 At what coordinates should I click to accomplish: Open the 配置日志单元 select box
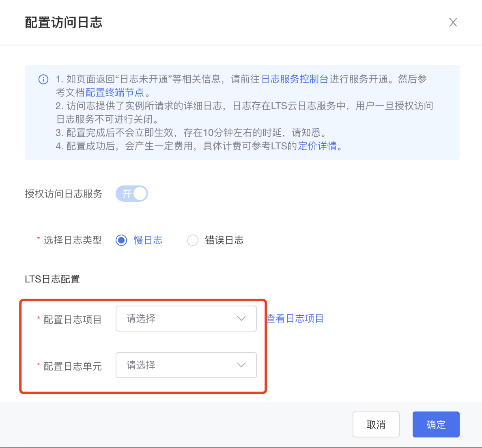[x=186, y=365]
